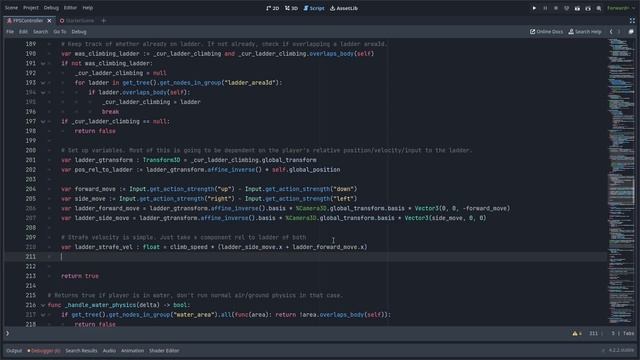This screenshot has width=640, height=360.
Task: Open the script editor Search menu
Action: coord(40,31)
